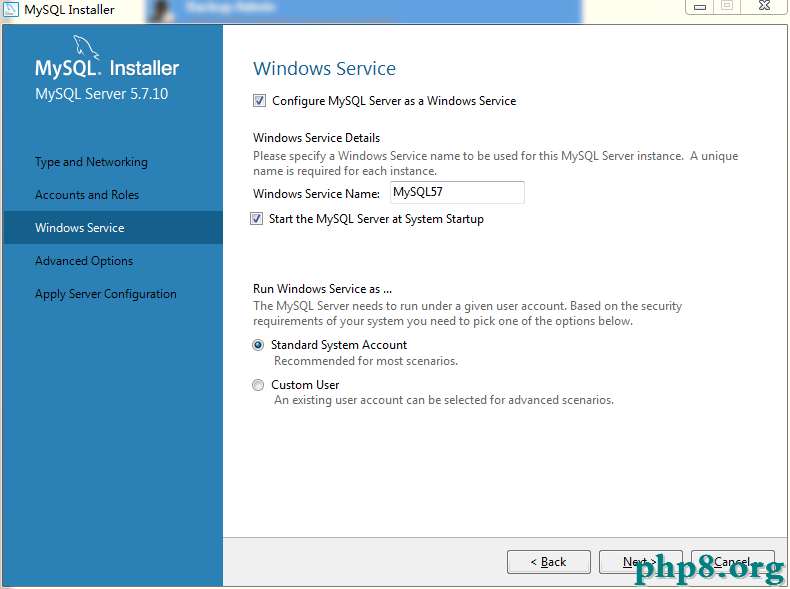Click the Windows Service heading text
790x589 pixels.
(324, 69)
